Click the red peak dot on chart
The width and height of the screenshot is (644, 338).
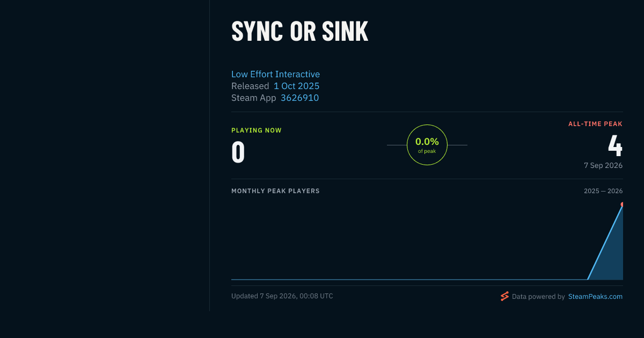click(x=622, y=205)
